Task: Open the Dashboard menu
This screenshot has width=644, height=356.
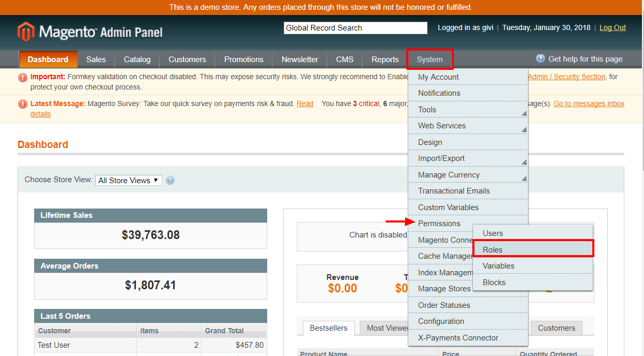Action: [48, 60]
